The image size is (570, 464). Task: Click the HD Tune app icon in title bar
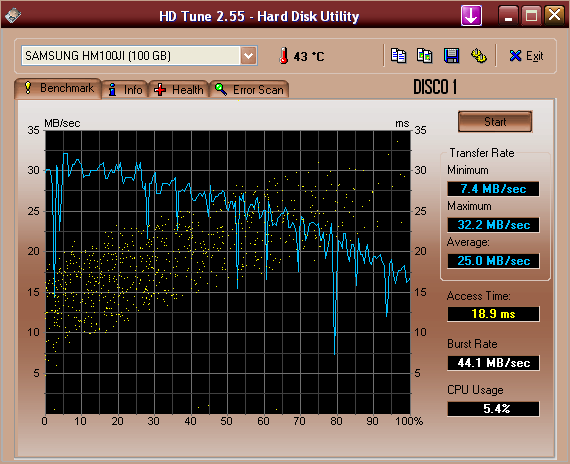click(x=13, y=16)
